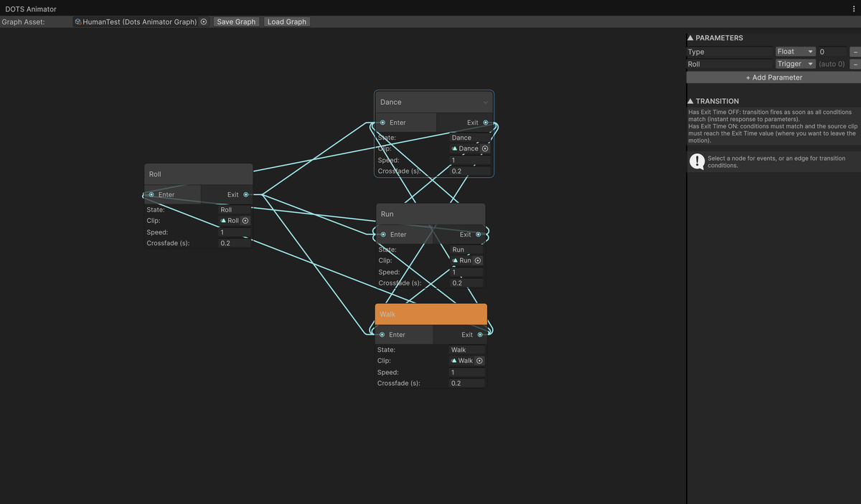Screen dimensions: 861x504
Task: Click the warning icon in Transition panel
Action: (x=697, y=162)
